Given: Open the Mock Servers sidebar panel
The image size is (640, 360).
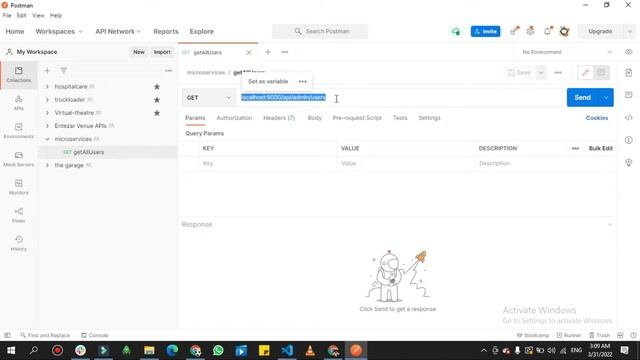Looking at the screenshot, I should 18,159.
